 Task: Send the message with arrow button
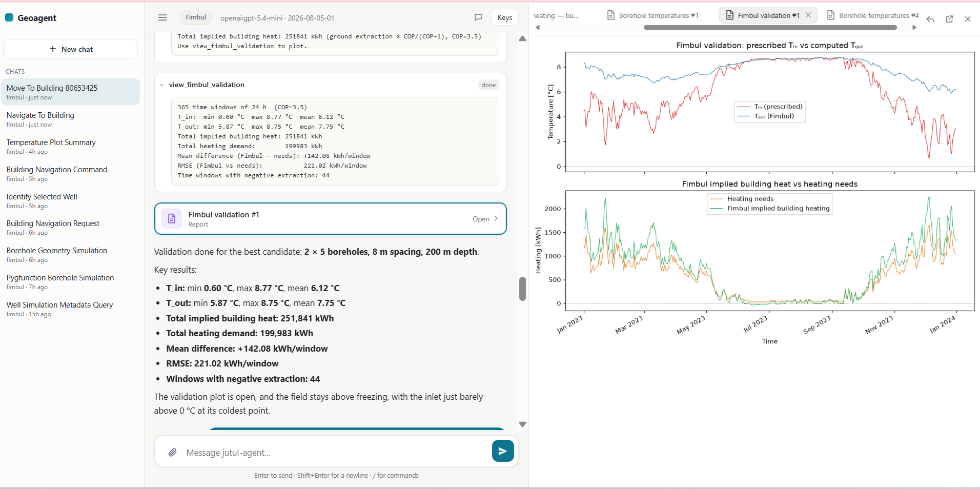(x=503, y=451)
